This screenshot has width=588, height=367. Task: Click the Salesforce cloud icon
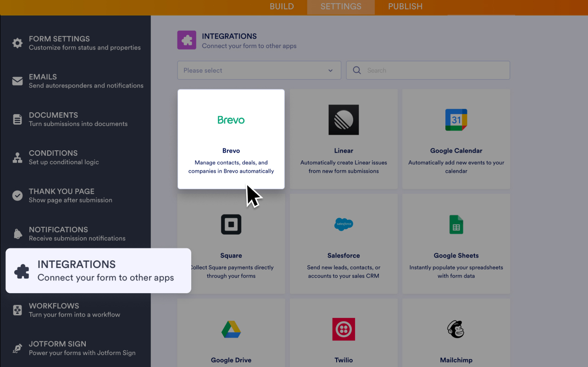click(344, 225)
